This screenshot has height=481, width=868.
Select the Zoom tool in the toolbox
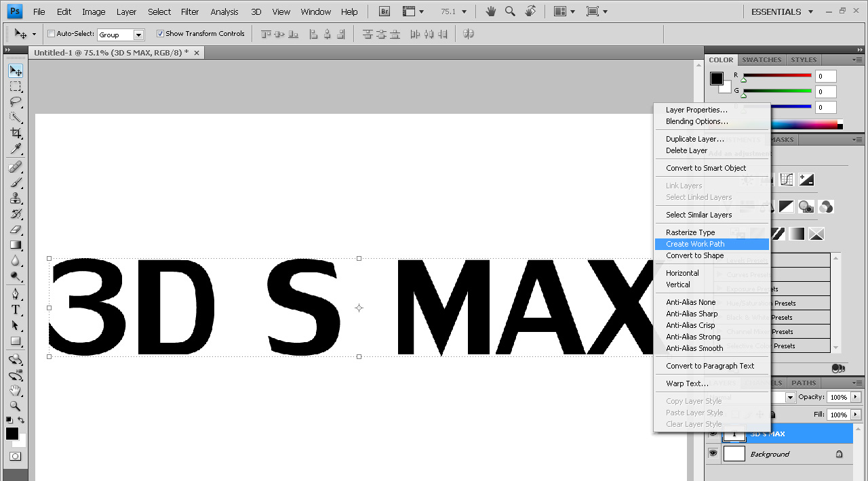tap(16, 406)
